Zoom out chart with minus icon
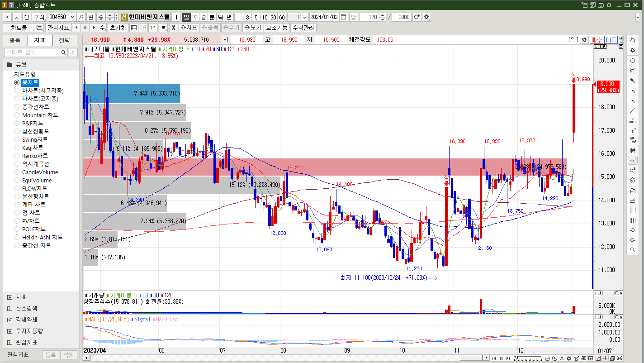Viewport: 644px width, 363px height. [548, 358]
